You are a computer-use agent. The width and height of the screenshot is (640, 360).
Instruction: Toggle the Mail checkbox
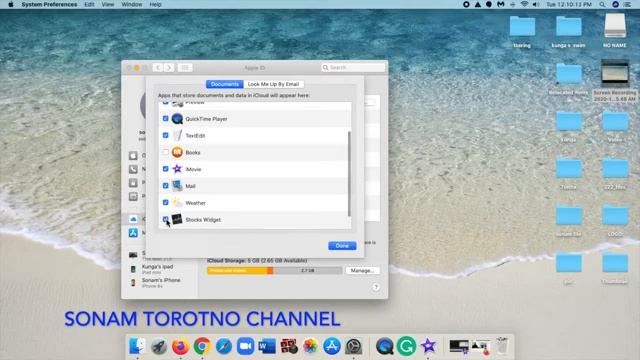pos(165,185)
